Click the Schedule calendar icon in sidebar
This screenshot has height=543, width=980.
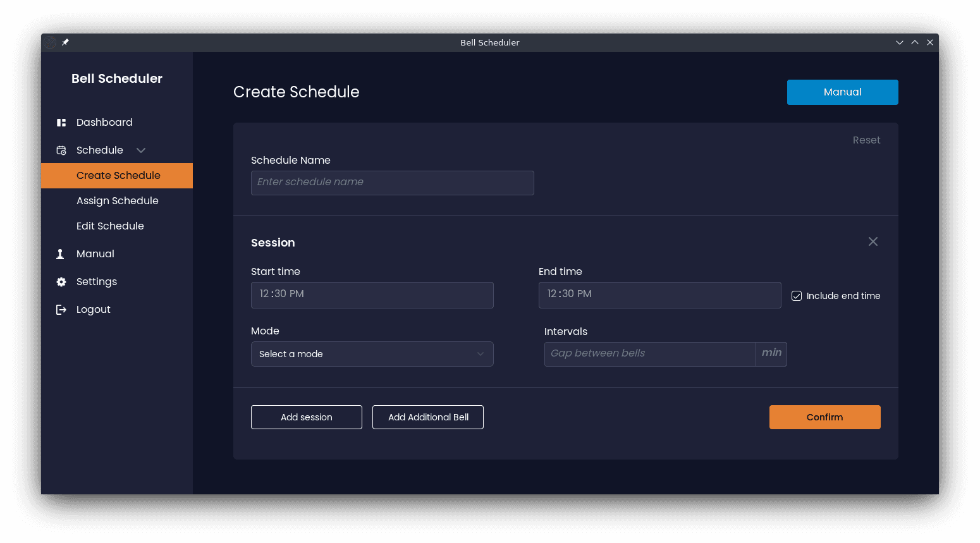click(x=61, y=150)
